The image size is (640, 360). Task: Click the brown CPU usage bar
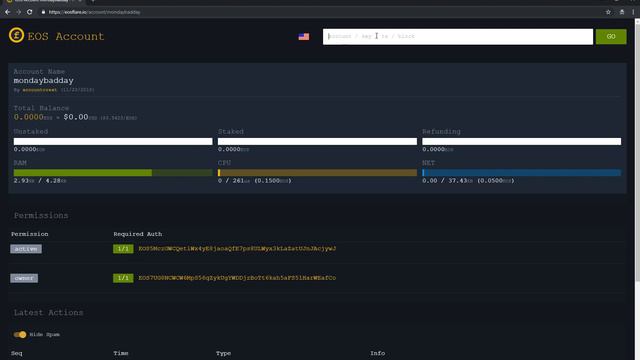point(317,173)
